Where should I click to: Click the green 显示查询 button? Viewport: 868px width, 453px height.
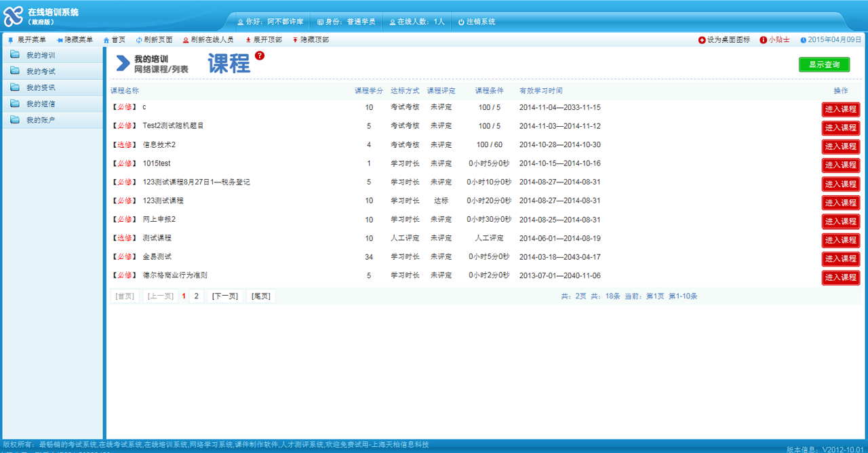pyautogui.click(x=824, y=64)
